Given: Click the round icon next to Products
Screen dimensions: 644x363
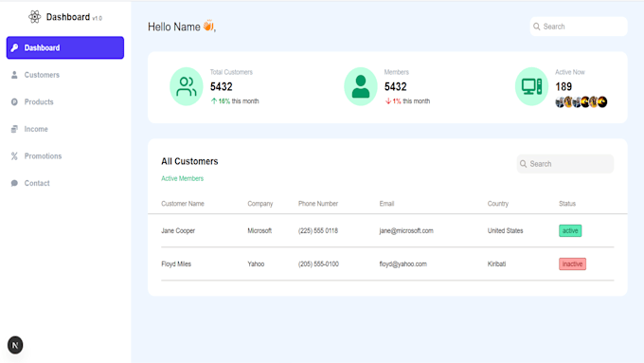Looking at the screenshot, I should 14,102.
